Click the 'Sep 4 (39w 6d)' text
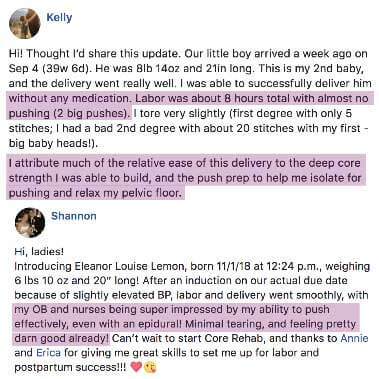This screenshot has width=379, height=379. tap(50, 68)
